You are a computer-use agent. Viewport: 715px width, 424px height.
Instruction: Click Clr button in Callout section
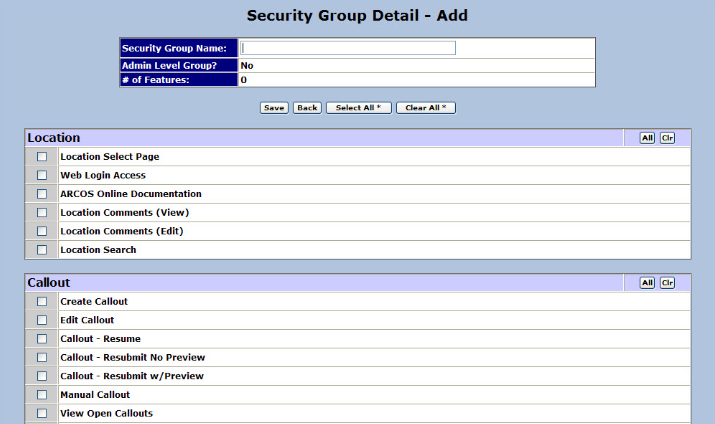click(667, 283)
